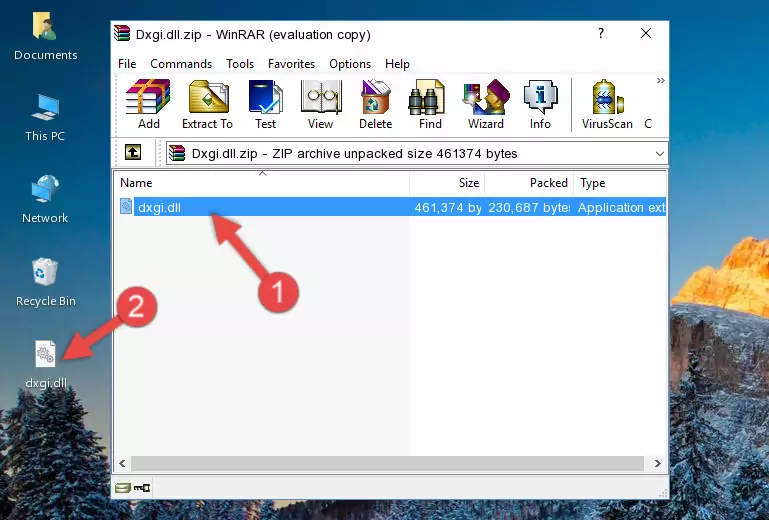Image resolution: width=769 pixels, height=520 pixels.
Task: Click the Application ext type cell
Action: point(621,208)
